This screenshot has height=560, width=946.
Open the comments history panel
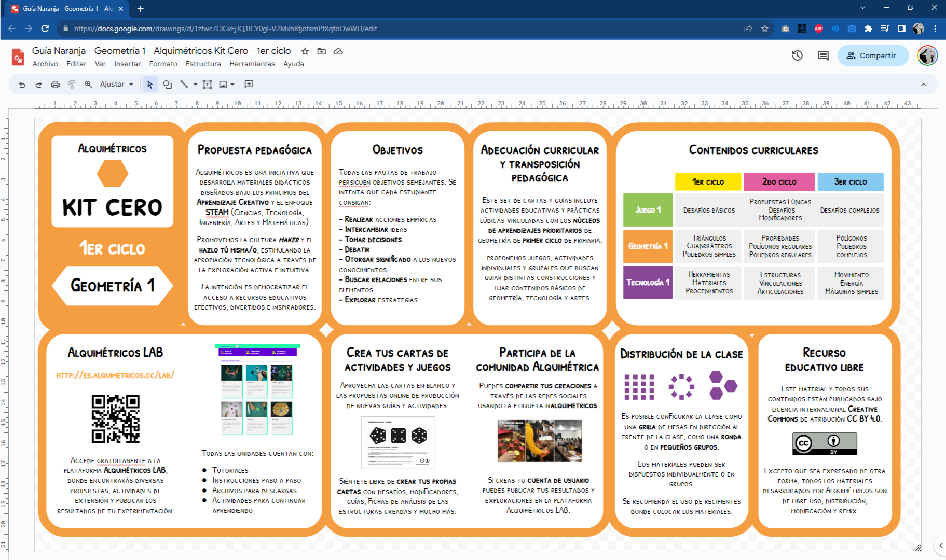pyautogui.click(x=824, y=55)
